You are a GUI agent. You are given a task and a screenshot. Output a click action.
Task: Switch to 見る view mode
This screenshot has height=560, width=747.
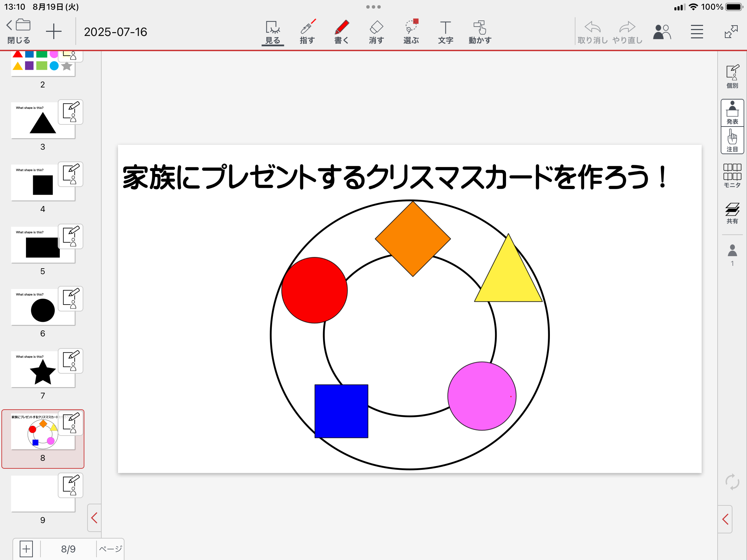273,32
